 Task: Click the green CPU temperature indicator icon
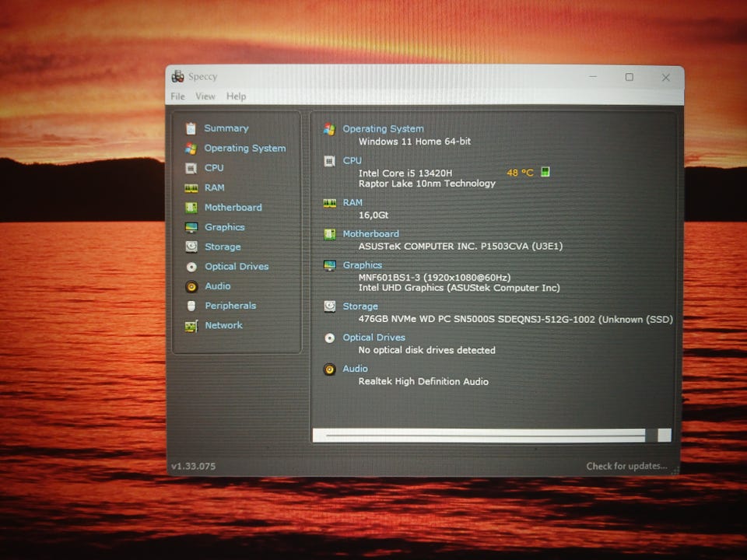[545, 172]
